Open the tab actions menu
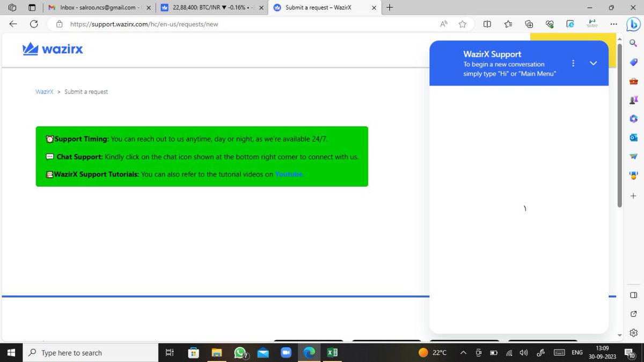 click(32, 8)
